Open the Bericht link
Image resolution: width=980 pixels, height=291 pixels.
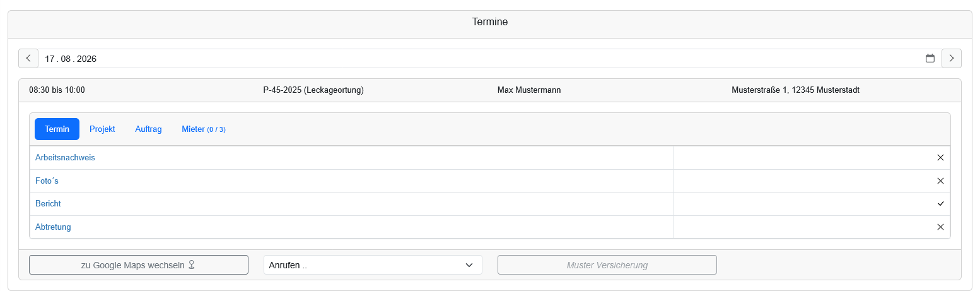pos(48,204)
